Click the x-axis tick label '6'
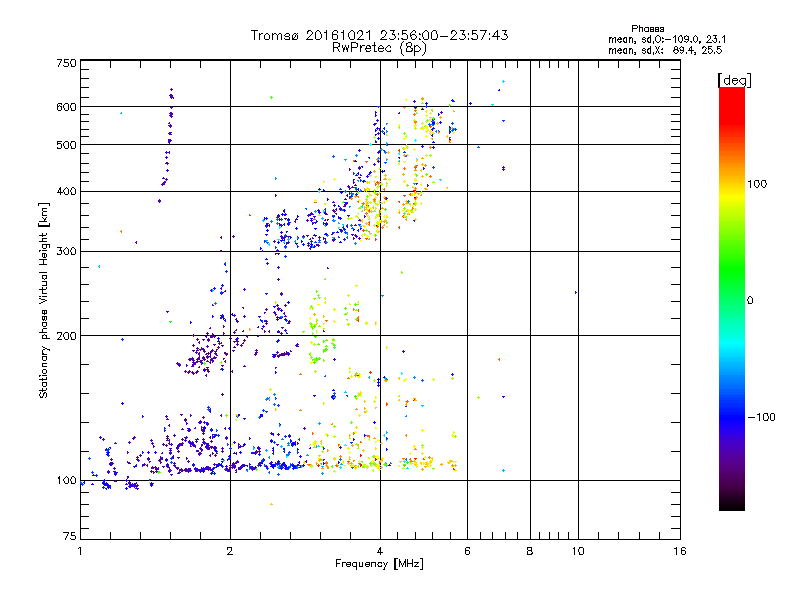Viewport: 800px width, 600px height. [467, 551]
